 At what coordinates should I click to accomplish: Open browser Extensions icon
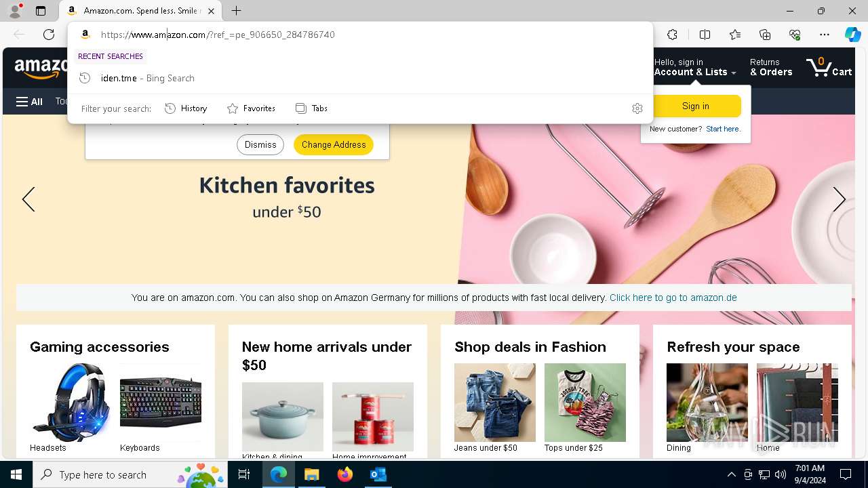coord(672,35)
